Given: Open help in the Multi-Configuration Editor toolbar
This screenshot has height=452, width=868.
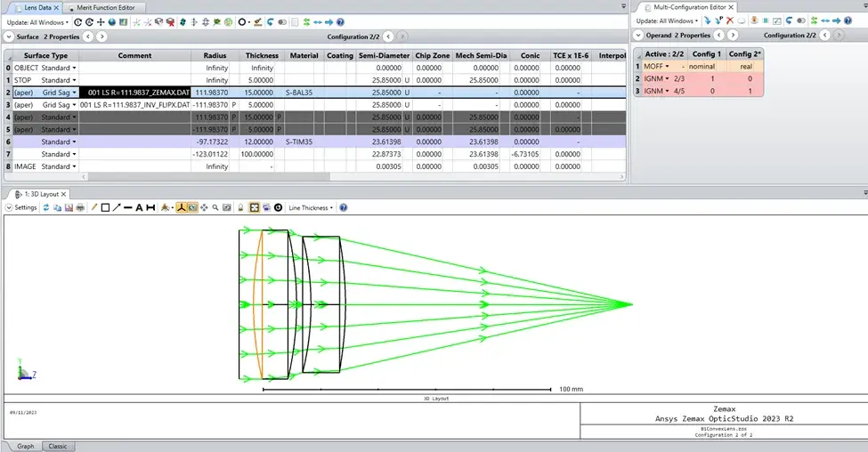Looking at the screenshot, I should click(848, 20).
